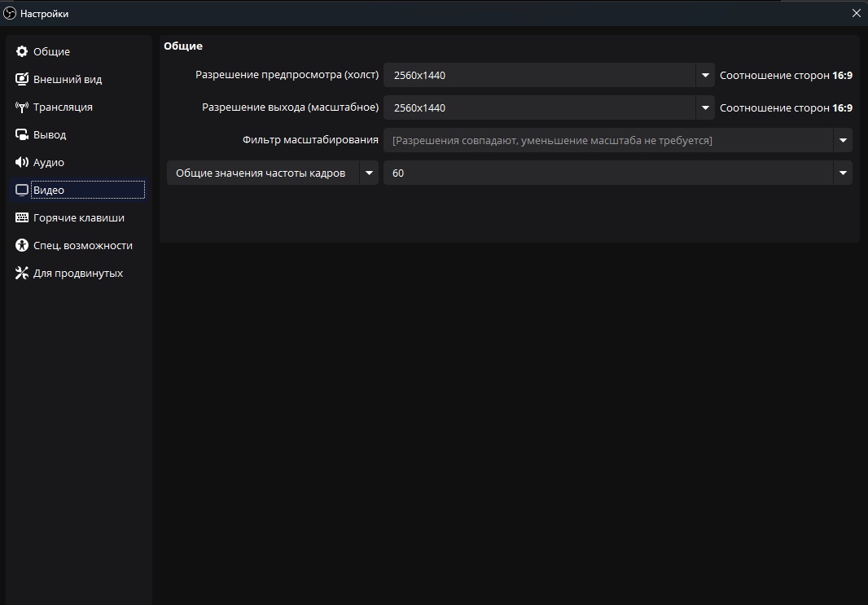
Task: Expand the output resolution dropdown arrow
Action: tap(705, 107)
